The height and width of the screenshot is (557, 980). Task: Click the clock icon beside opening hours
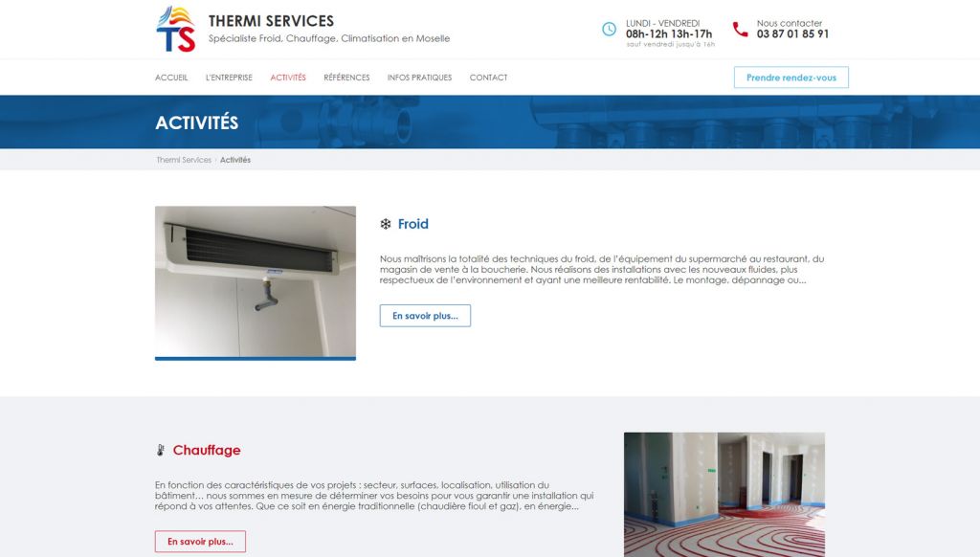609,29
